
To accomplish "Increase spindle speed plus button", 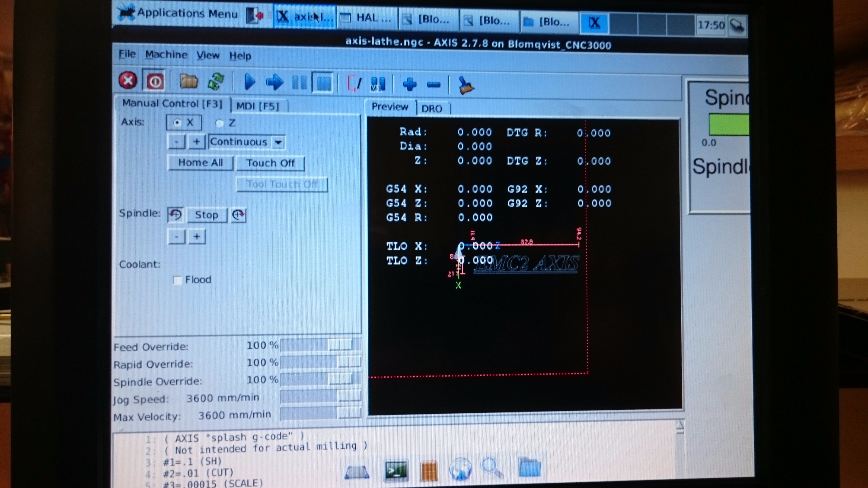I will pos(197,237).
